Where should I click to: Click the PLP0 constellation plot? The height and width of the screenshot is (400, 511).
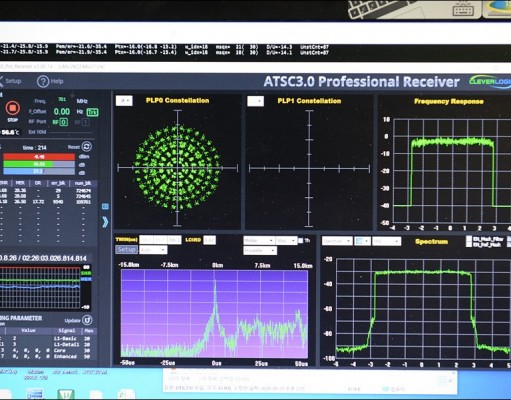pyautogui.click(x=177, y=168)
